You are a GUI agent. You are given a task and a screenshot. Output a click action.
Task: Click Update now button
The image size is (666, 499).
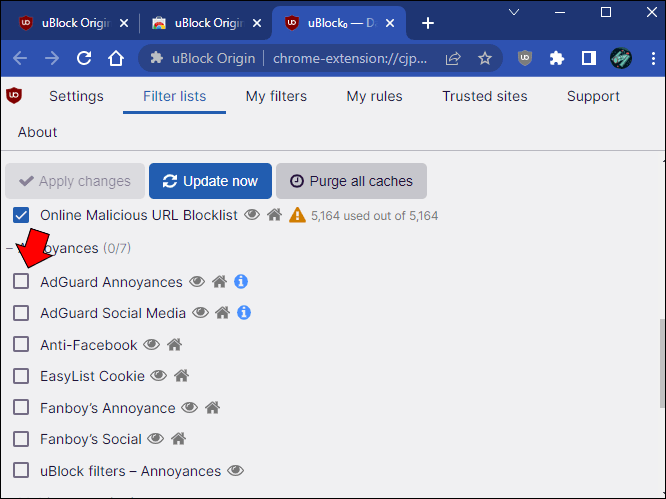click(210, 181)
